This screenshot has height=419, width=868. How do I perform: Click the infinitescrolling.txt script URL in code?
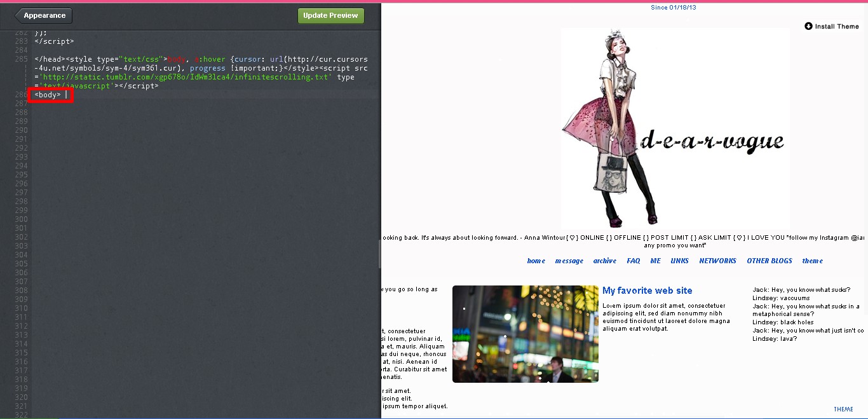(x=186, y=77)
